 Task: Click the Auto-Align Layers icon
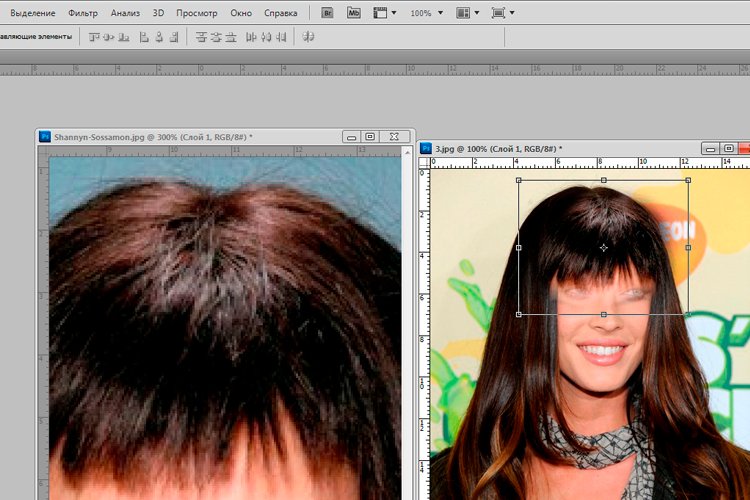308,37
